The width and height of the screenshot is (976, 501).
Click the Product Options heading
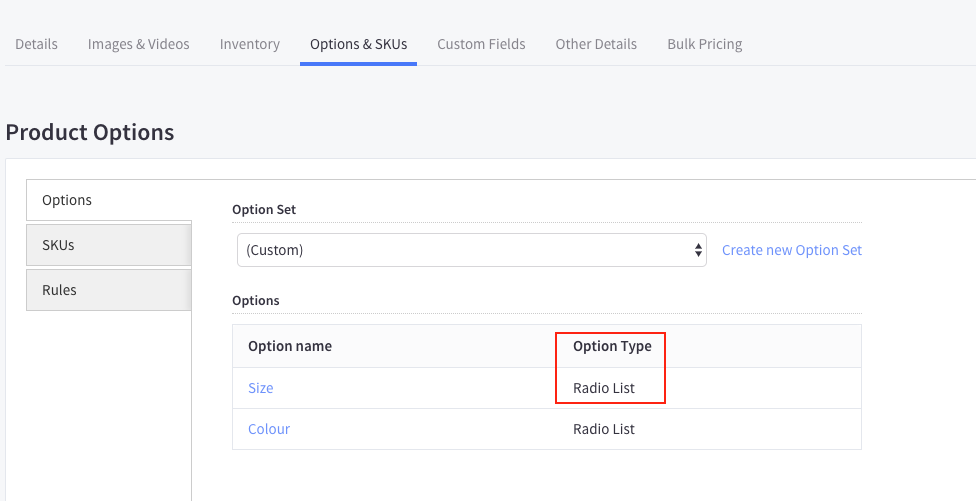[90, 132]
